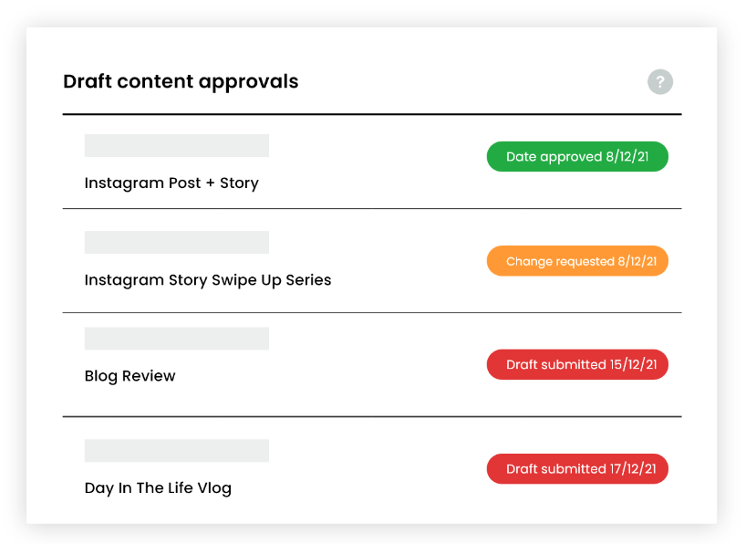The height and width of the screenshot is (544, 756).
Task: Click grey placeholder above Day In The Life Vlog
Action: (177, 450)
